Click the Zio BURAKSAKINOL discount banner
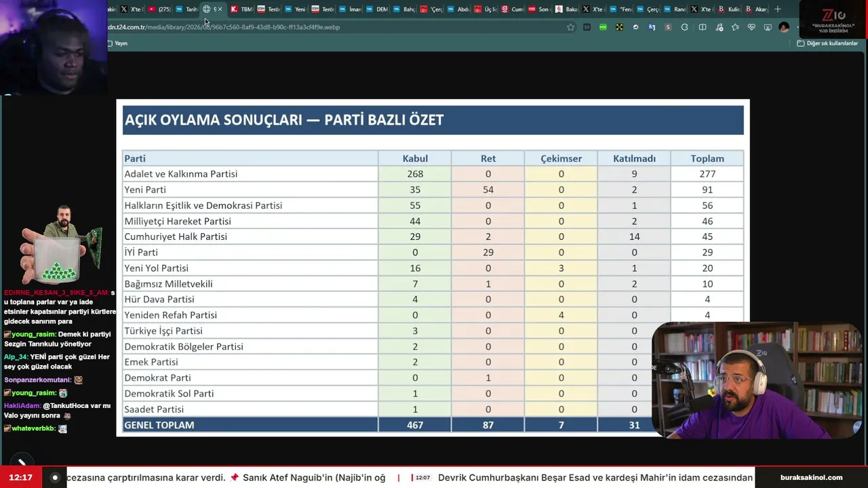868x488 pixels. point(832,19)
